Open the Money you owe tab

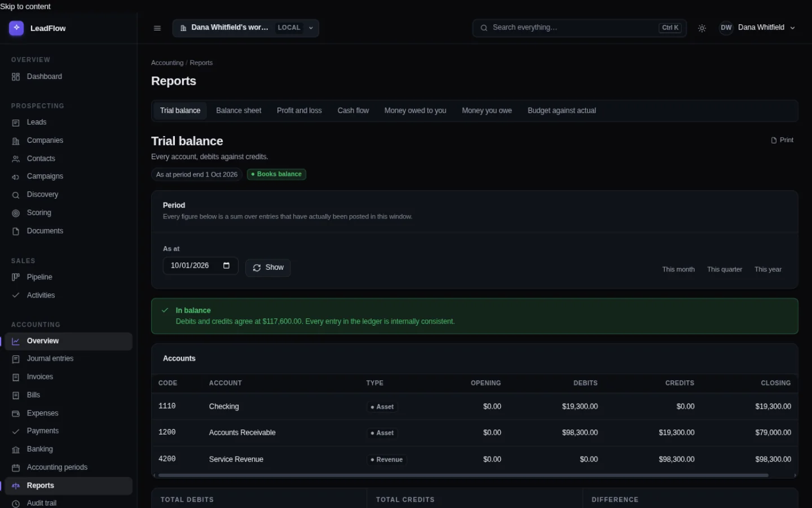point(487,111)
